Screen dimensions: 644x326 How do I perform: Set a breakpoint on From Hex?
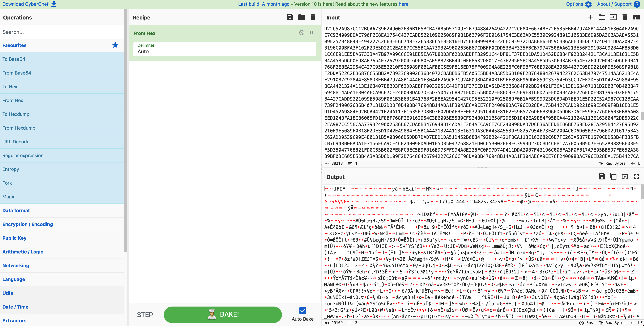[311, 33]
